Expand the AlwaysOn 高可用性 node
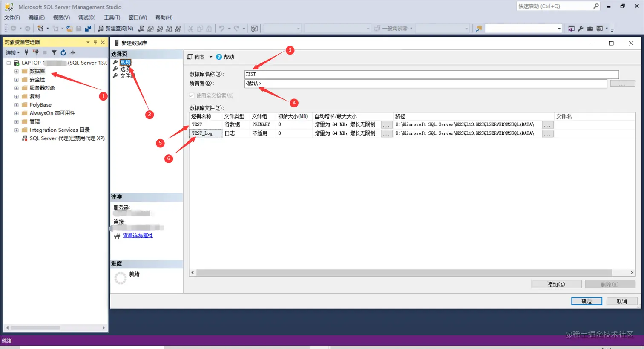644x349 pixels. (17, 113)
